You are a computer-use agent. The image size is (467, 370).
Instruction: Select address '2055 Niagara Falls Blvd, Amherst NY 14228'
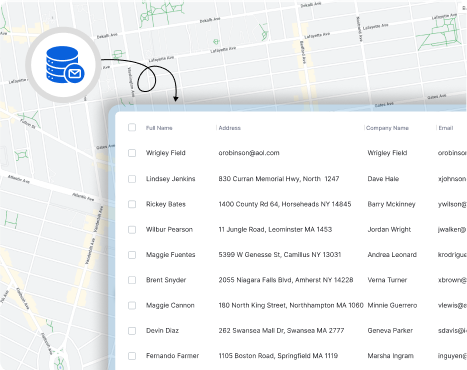click(x=286, y=280)
